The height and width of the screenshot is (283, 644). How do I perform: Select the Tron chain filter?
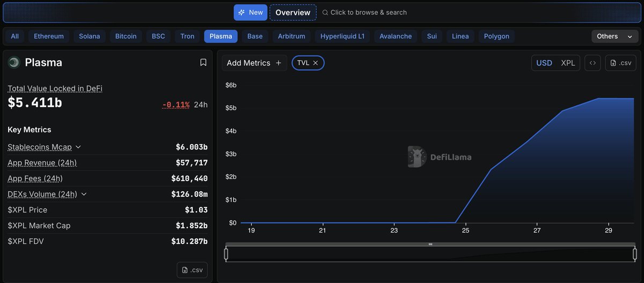coord(187,36)
